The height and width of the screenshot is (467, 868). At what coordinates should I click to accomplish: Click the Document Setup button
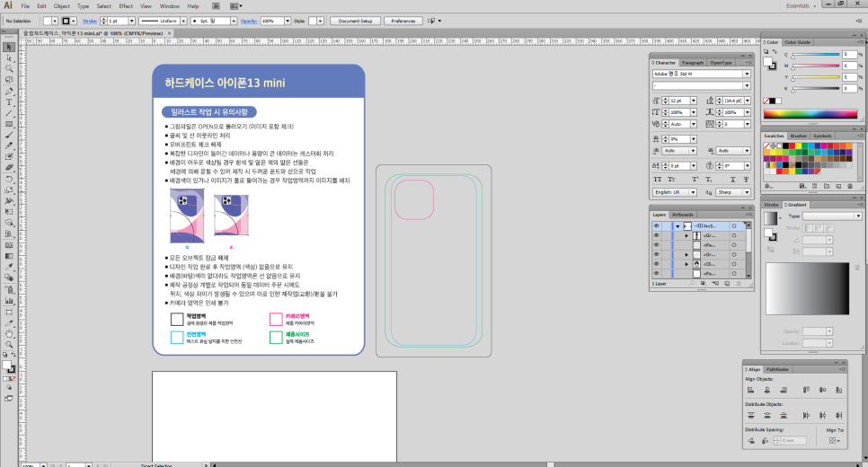coord(356,21)
